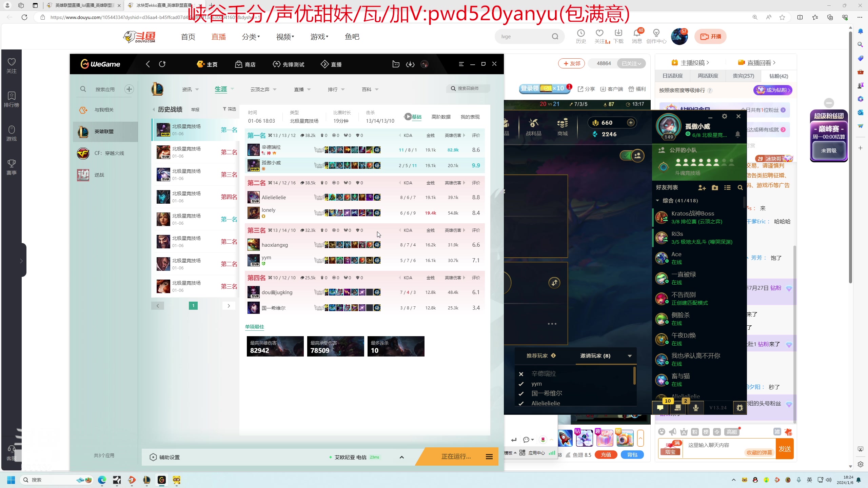
Task: Open WeGame download manager icon
Action: 410,64
